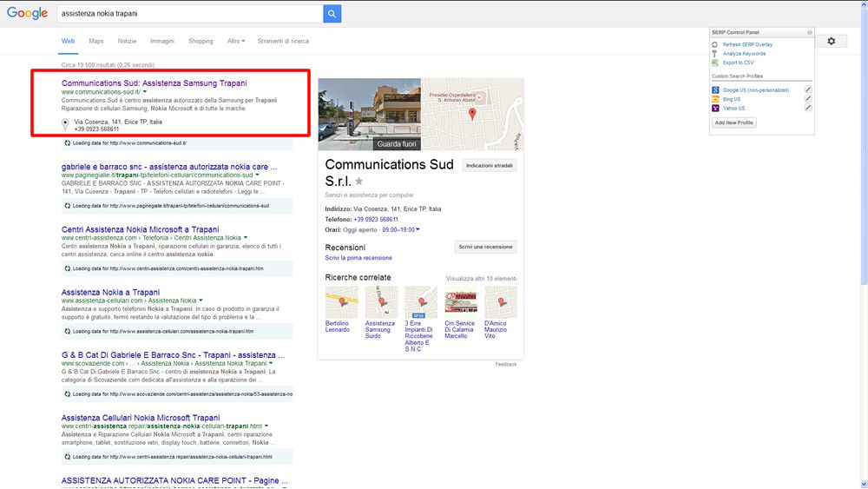The image size is (868, 489).
Task: Click loading spinner for paginegialle.it data row
Action: pos(68,206)
